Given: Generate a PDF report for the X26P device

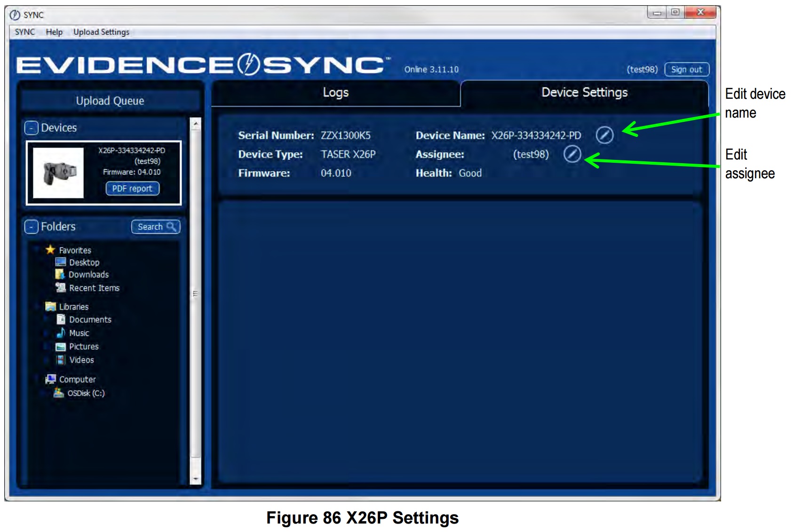Looking at the screenshot, I should (133, 189).
